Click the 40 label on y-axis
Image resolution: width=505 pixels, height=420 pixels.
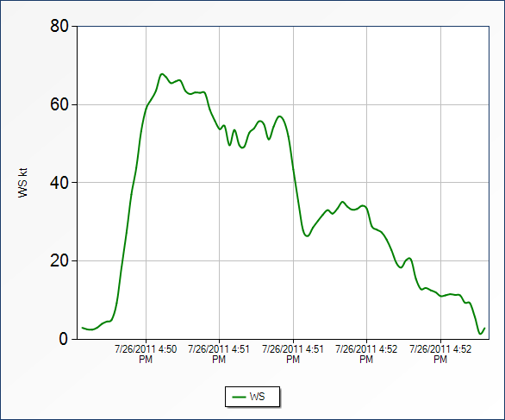[59, 183]
